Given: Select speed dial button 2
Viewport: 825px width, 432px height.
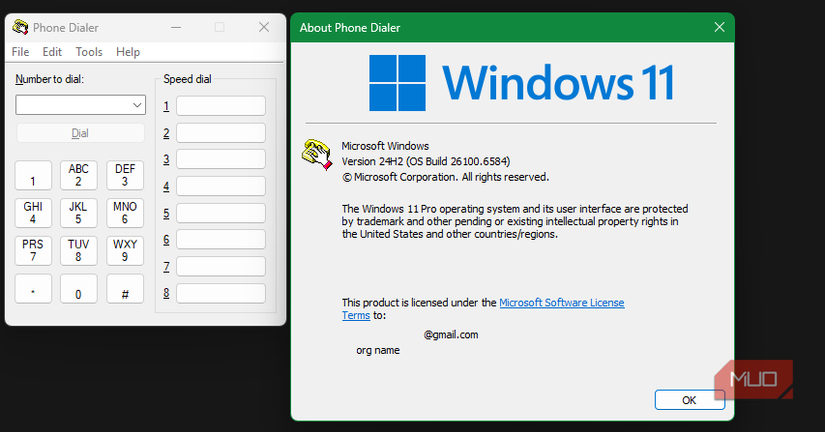Looking at the screenshot, I should tap(220, 133).
